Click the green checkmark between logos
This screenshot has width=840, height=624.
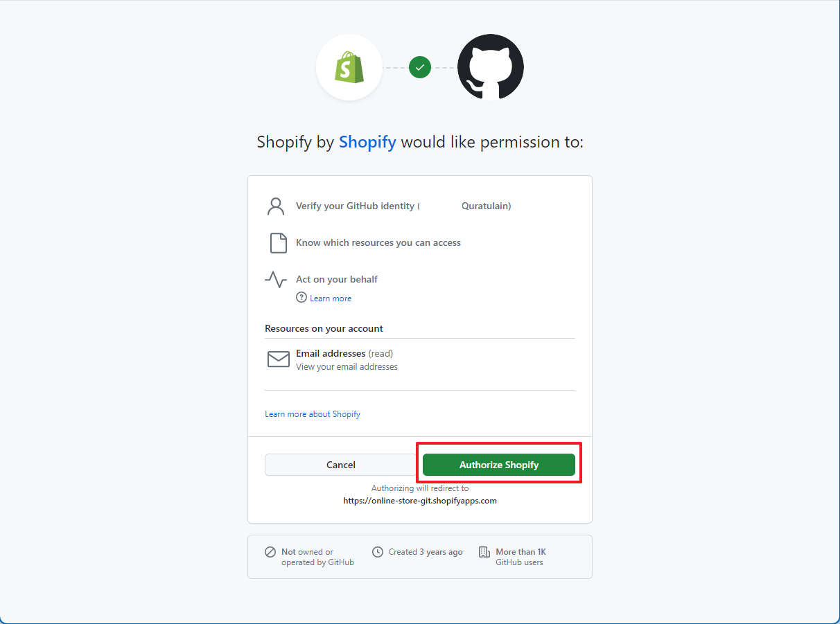pyautogui.click(x=419, y=67)
